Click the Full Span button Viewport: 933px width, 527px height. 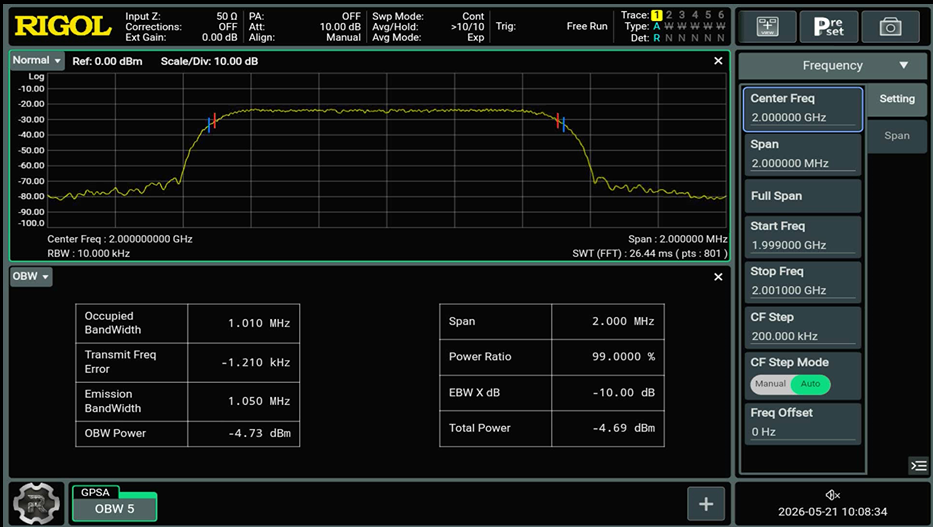coord(803,196)
